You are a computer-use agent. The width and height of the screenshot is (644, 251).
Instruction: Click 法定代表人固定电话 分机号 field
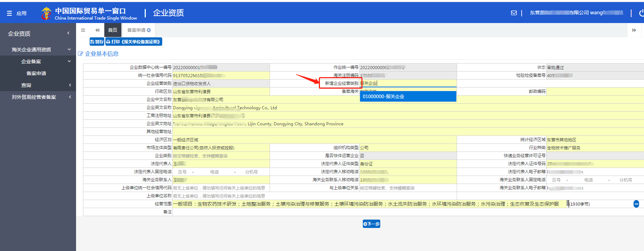click(x=252, y=172)
